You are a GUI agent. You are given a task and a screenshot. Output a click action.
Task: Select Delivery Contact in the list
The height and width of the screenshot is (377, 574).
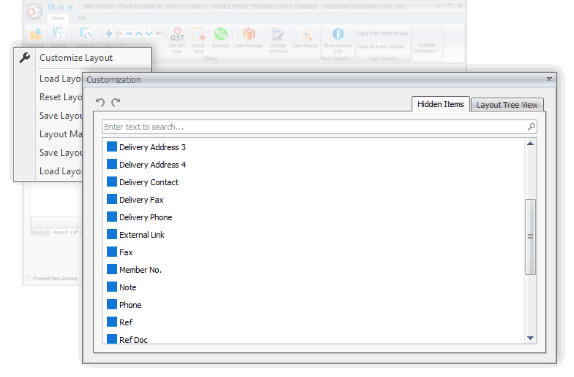pyautogui.click(x=149, y=182)
